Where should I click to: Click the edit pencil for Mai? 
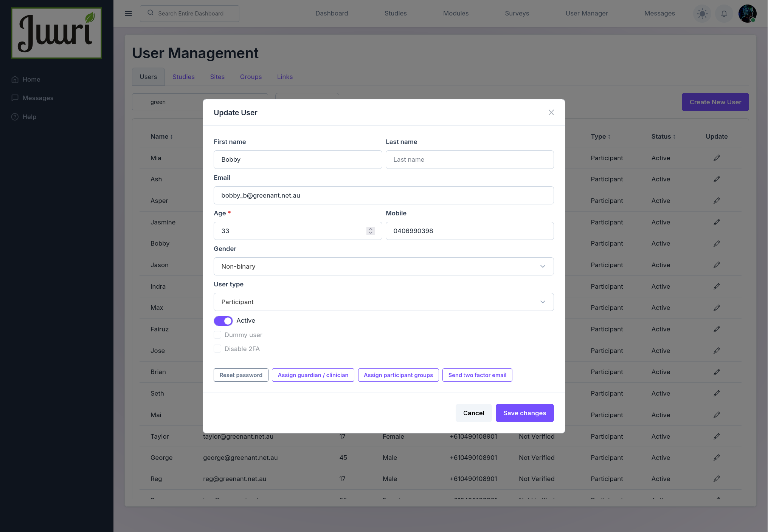[x=717, y=415]
